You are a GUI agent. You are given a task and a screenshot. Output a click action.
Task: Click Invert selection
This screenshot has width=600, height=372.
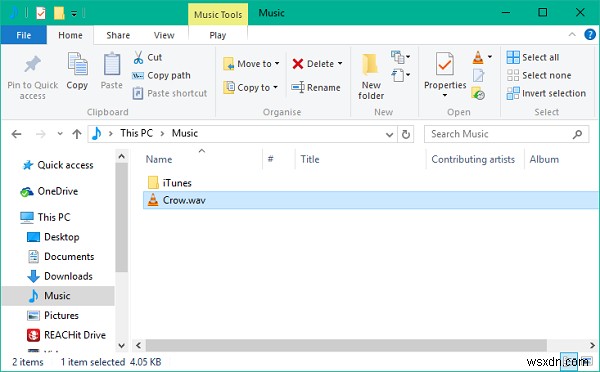tap(546, 93)
